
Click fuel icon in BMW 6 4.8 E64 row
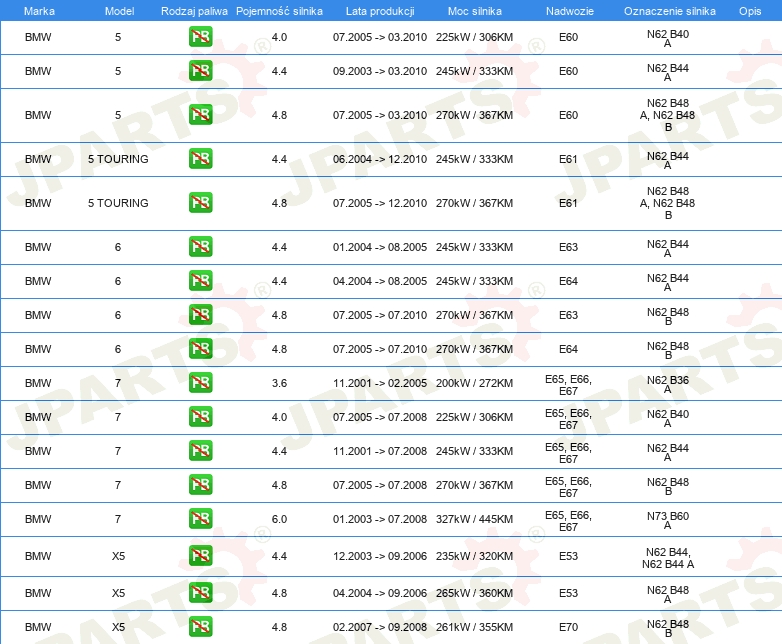click(x=200, y=348)
